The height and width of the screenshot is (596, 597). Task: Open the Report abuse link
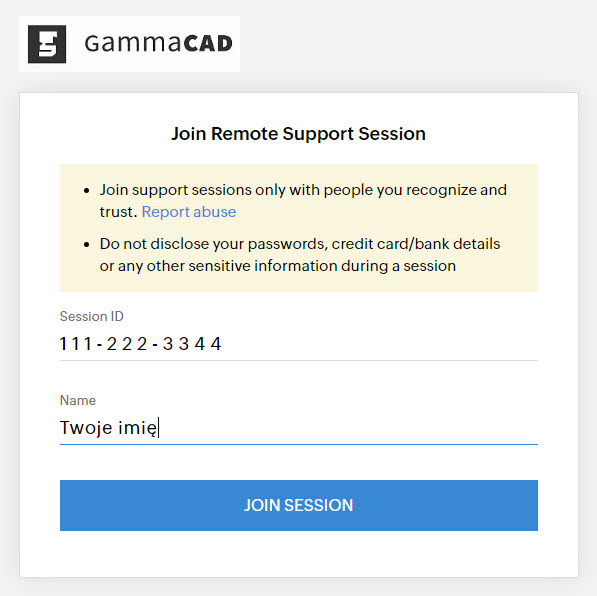189,212
